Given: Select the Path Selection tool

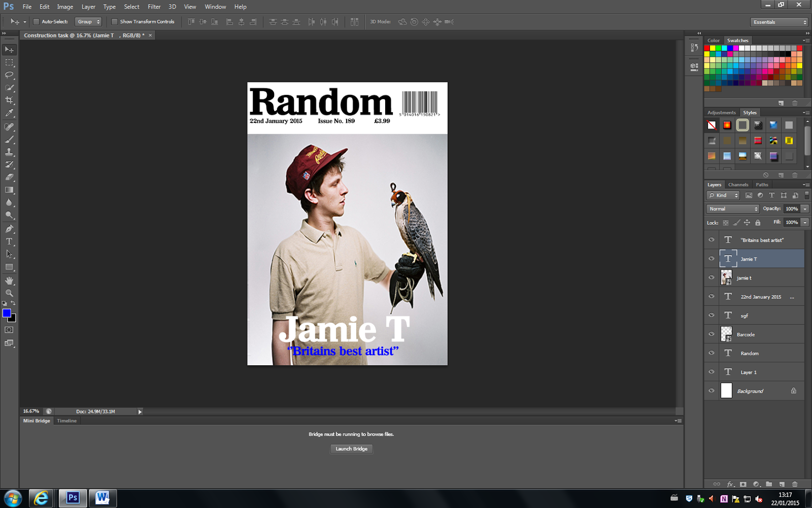Looking at the screenshot, I should pyautogui.click(x=9, y=255).
